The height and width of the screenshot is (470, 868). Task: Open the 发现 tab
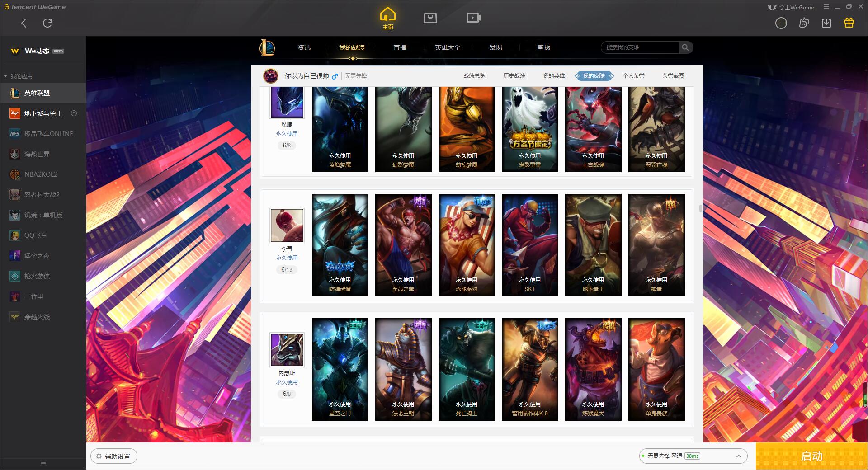coord(495,47)
